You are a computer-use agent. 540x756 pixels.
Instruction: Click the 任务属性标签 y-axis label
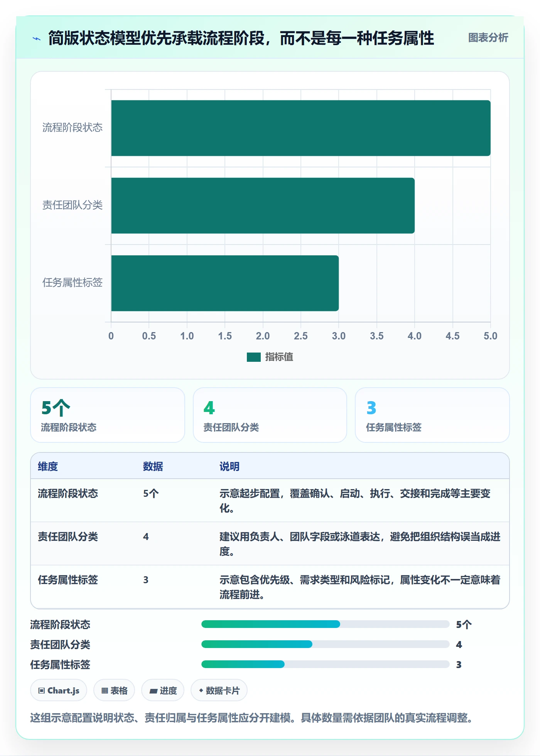[x=73, y=283]
